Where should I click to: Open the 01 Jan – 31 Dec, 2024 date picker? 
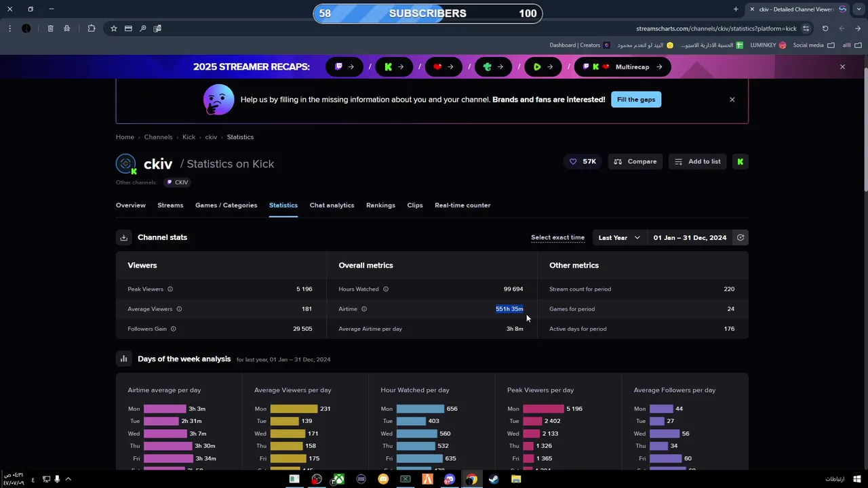click(690, 238)
